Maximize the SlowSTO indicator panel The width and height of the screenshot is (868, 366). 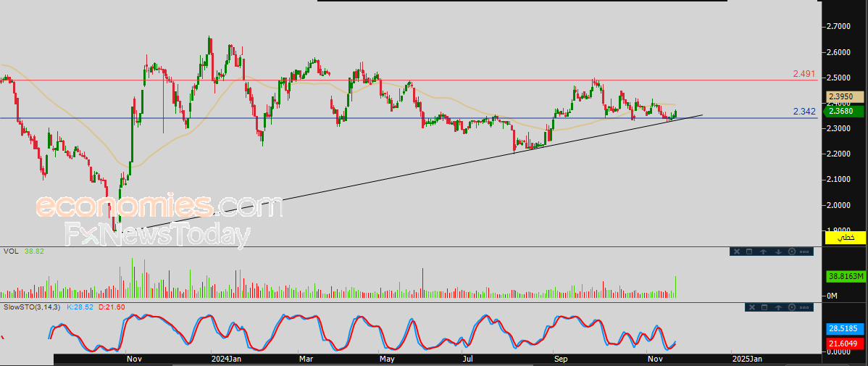[x=764, y=307]
